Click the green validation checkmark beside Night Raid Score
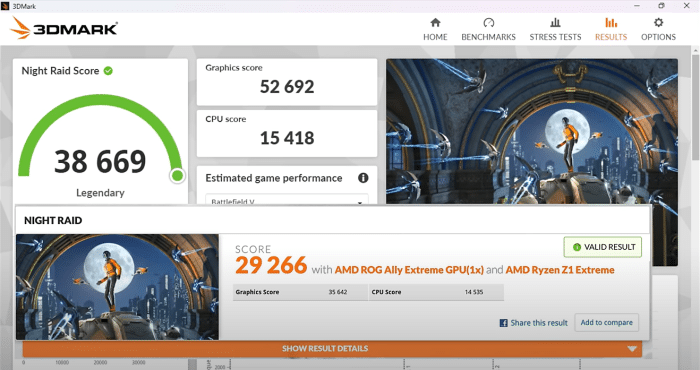This screenshot has width=700, height=370. pyautogui.click(x=108, y=71)
